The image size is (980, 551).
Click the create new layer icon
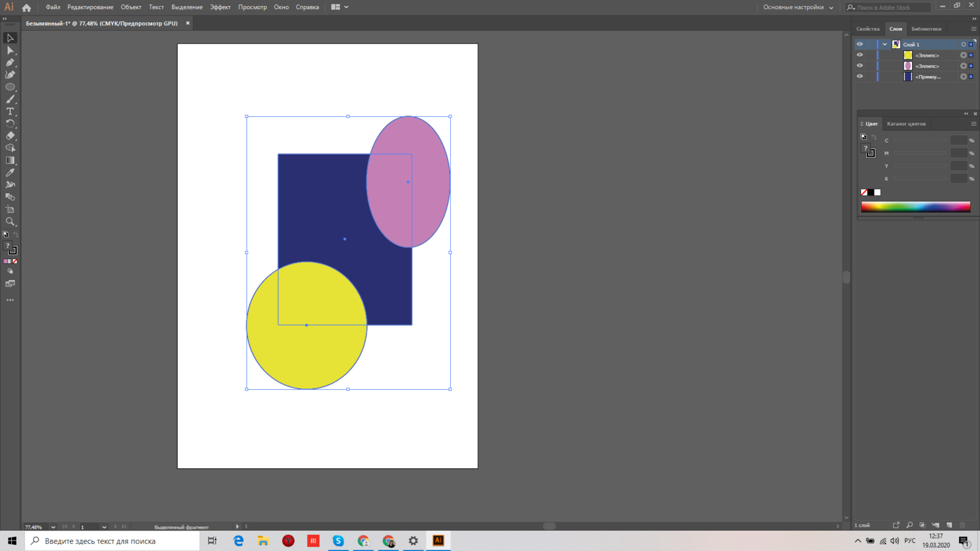click(x=949, y=525)
